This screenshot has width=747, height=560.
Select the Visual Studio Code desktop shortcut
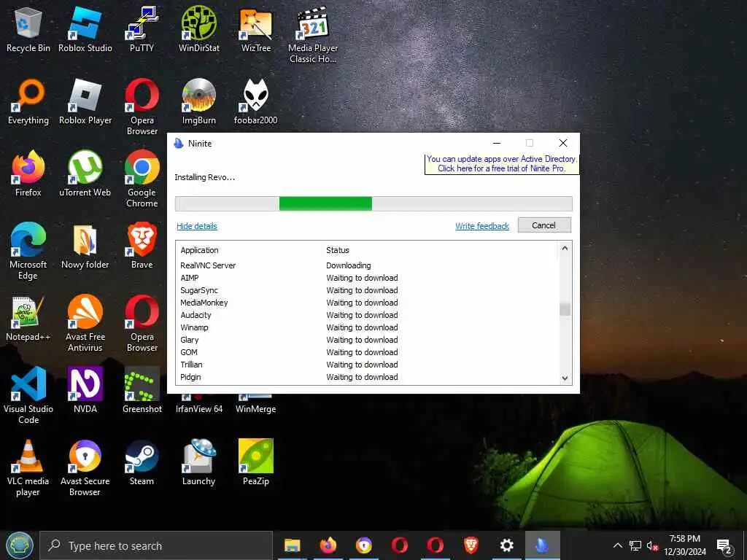(28, 395)
